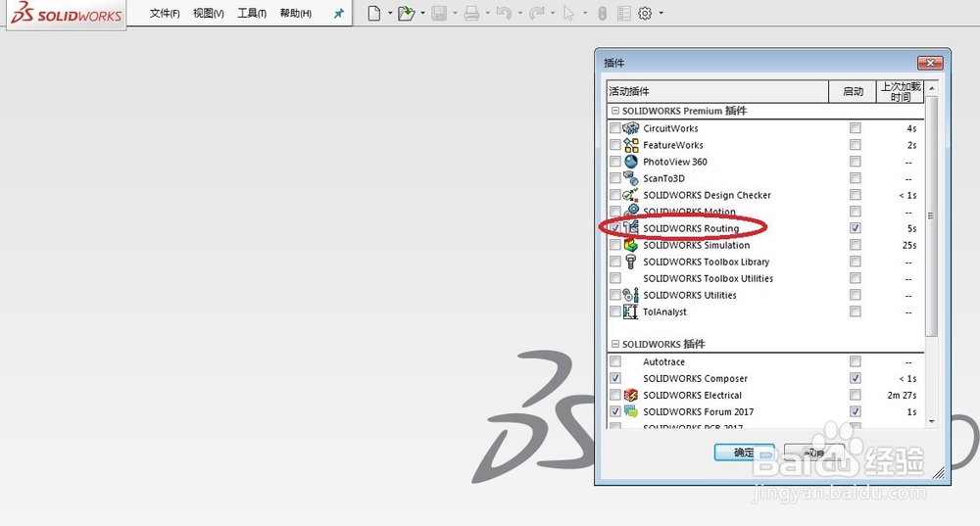Click the Save disk icon
The image size is (980, 526).
(439, 13)
